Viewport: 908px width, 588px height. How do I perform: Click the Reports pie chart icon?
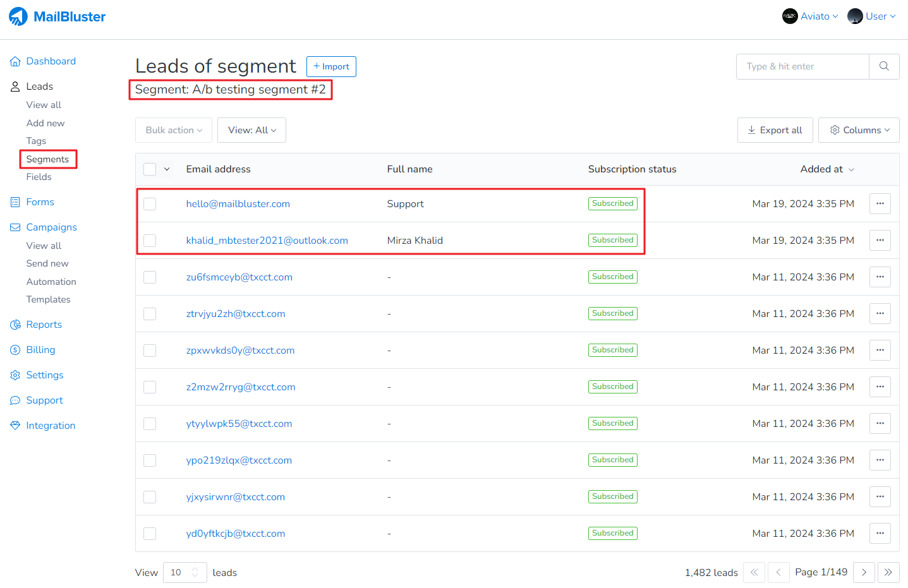(15, 325)
